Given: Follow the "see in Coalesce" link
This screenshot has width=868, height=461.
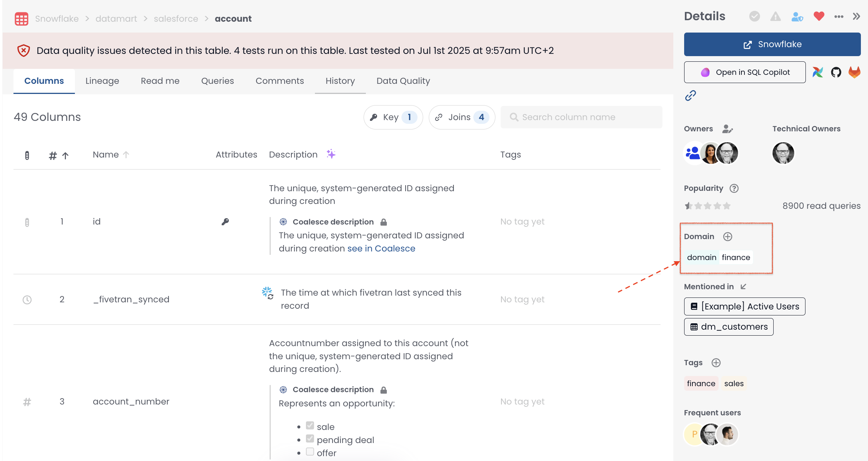Looking at the screenshot, I should (x=381, y=248).
